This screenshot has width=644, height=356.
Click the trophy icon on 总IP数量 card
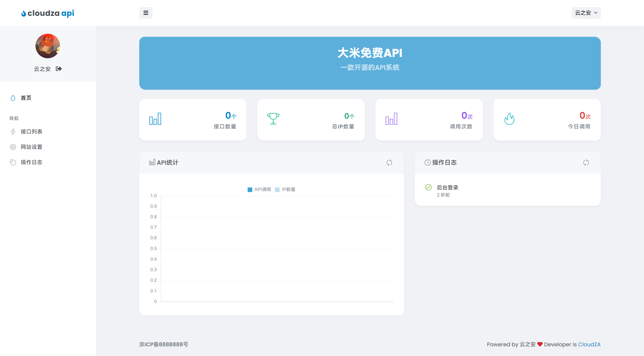pyautogui.click(x=273, y=119)
